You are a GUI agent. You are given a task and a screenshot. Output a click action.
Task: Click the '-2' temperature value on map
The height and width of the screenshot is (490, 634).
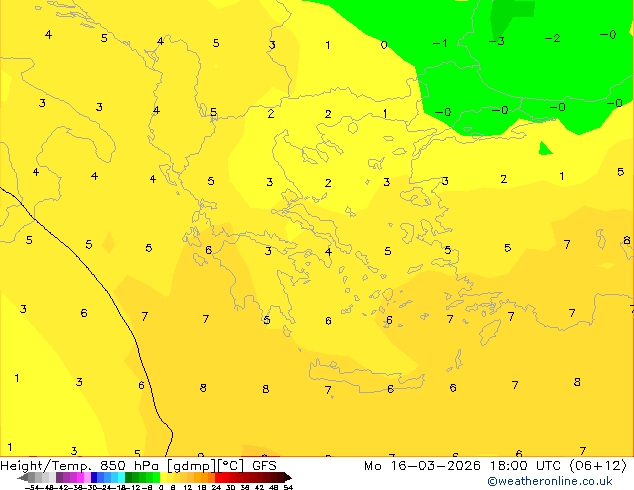[x=552, y=38]
